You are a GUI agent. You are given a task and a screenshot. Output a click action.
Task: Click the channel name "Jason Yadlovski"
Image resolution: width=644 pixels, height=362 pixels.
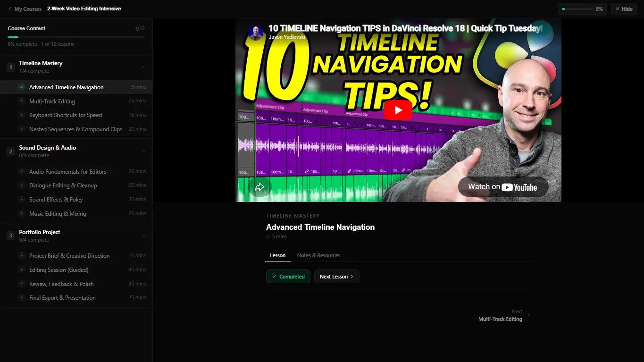(x=287, y=37)
